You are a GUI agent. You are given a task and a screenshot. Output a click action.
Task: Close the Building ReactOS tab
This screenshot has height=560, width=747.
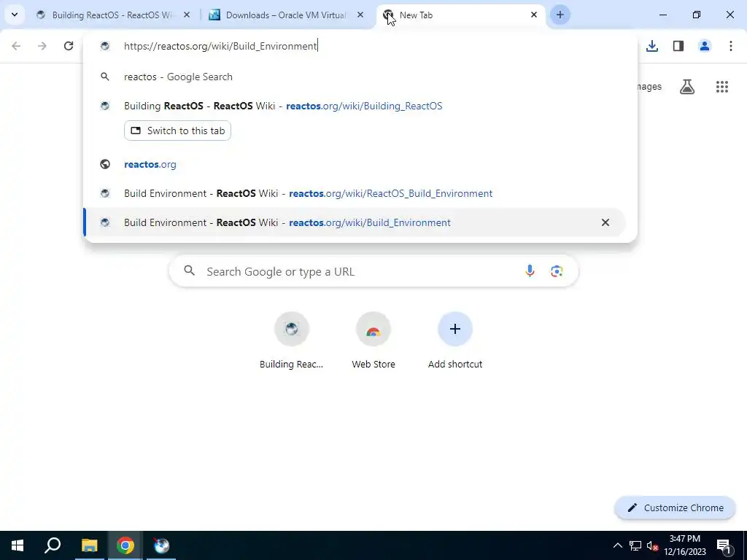(187, 15)
